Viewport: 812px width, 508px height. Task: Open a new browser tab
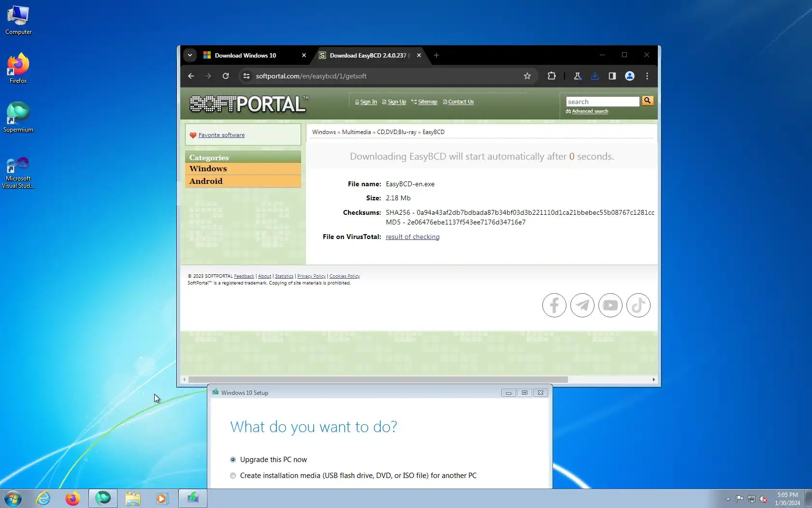(x=436, y=55)
